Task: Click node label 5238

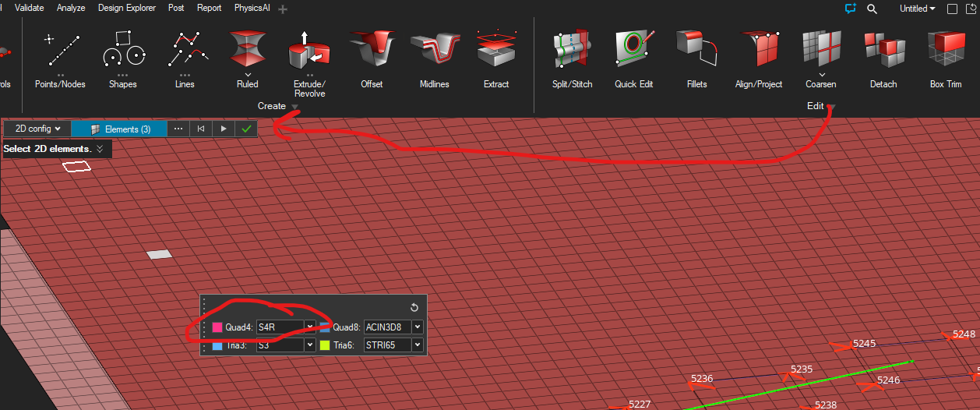Action: pyautogui.click(x=826, y=405)
